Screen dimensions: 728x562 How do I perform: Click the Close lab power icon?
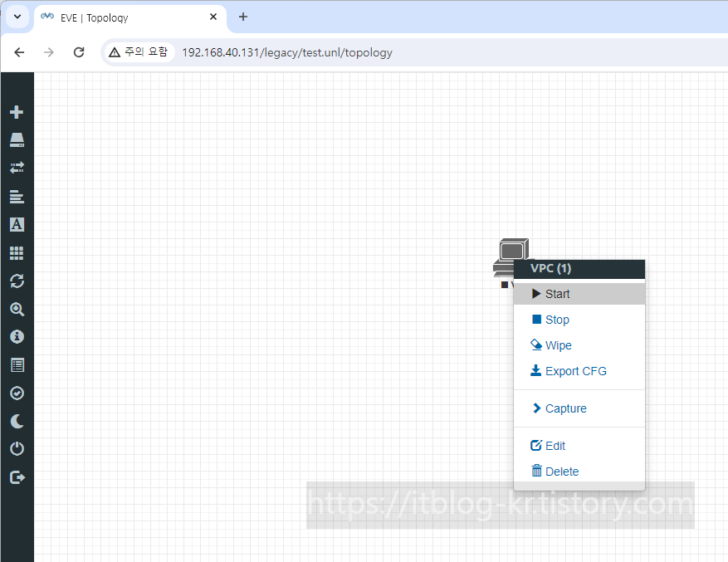[17, 448]
